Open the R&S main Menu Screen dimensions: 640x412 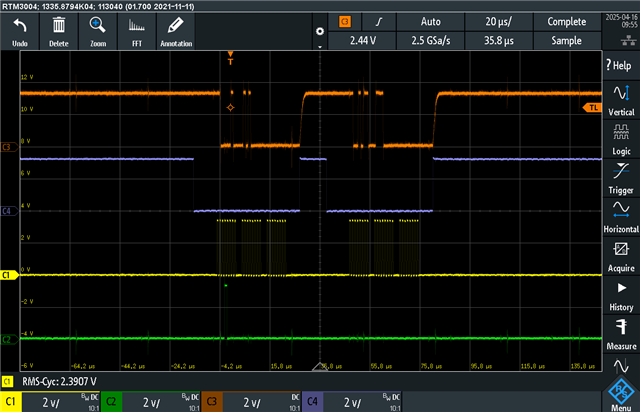tap(621, 394)
